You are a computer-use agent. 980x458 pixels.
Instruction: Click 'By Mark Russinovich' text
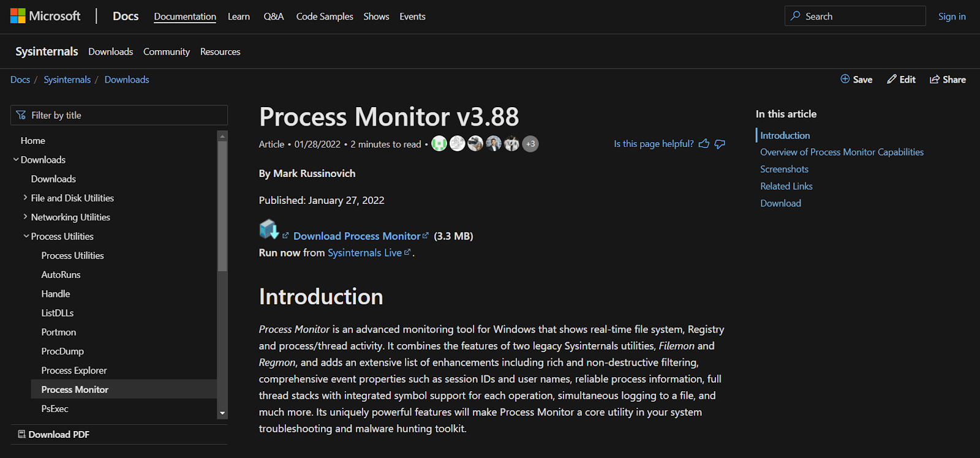pyautogui.click(x=307, y=173)
